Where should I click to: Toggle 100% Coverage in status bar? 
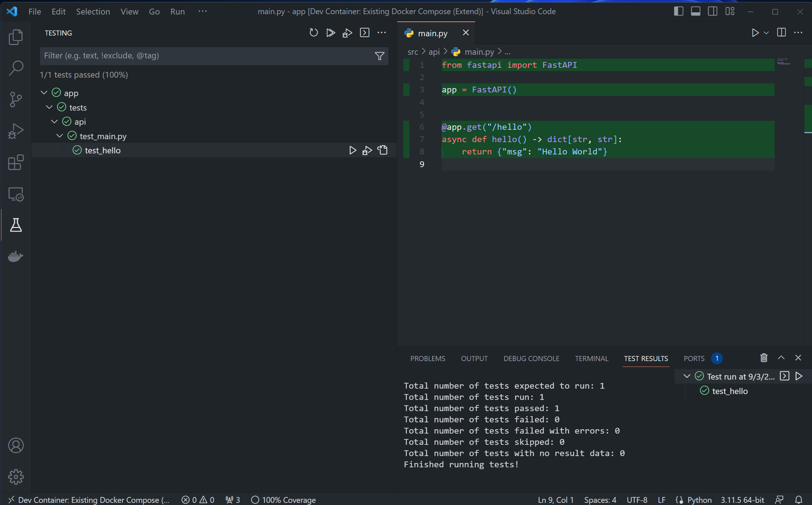[x=284, y=500]
